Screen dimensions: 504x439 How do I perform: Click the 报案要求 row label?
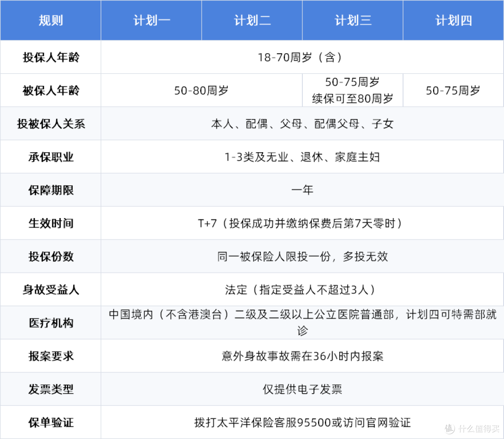tap(51, 356)
